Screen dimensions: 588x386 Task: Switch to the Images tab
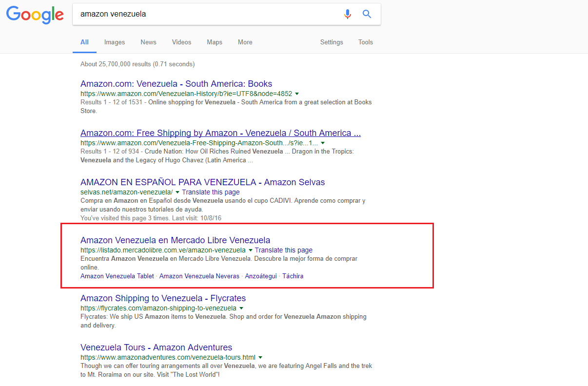pos(115,42)
